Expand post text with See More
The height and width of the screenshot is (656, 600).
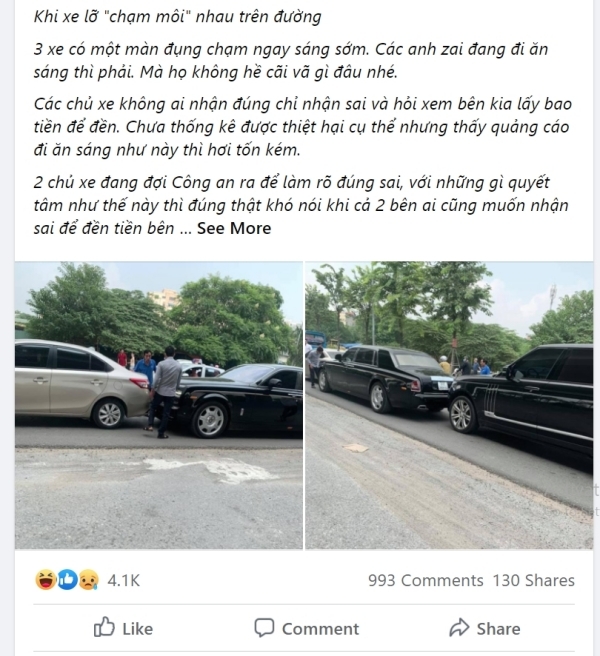(x=234, y=228)
